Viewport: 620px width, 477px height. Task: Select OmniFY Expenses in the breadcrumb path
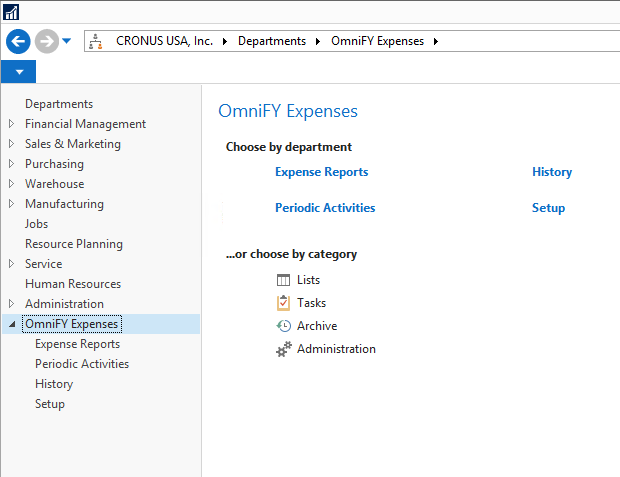pyautogui.click(x=377, y=41)
